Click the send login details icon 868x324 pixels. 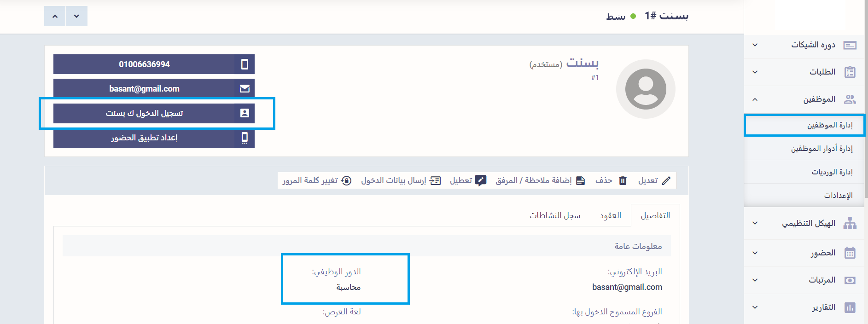click(x=435, y=180)
